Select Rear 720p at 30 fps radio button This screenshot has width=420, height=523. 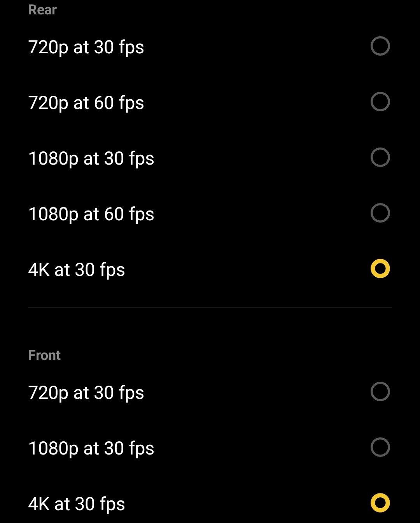pyautogui.click(x=380, y=46)
